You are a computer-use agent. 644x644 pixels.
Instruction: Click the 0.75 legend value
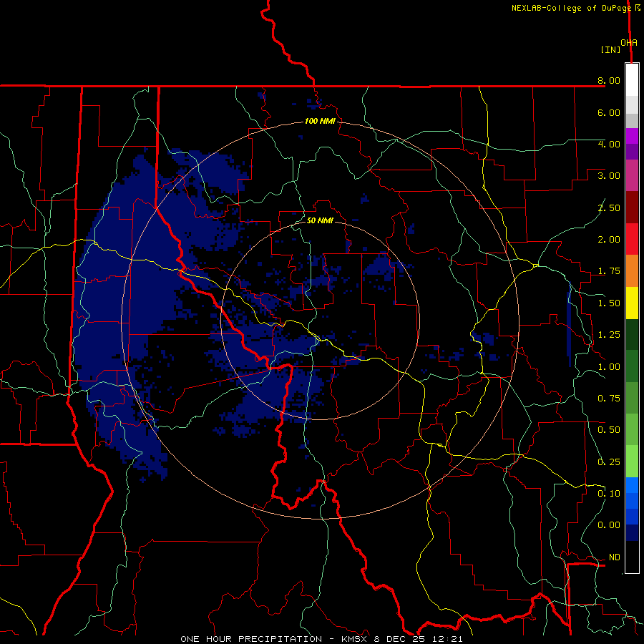(609, 399)
